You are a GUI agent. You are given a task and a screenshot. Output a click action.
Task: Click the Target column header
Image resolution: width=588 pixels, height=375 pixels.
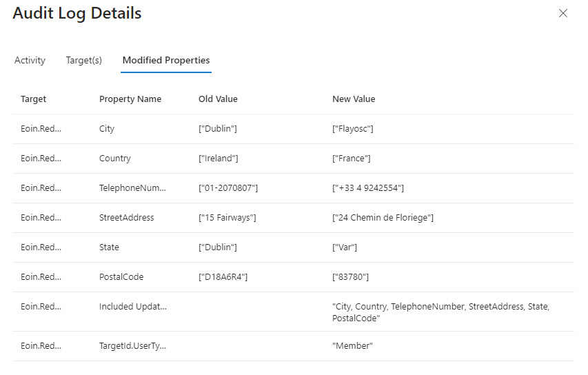[34, 99]
